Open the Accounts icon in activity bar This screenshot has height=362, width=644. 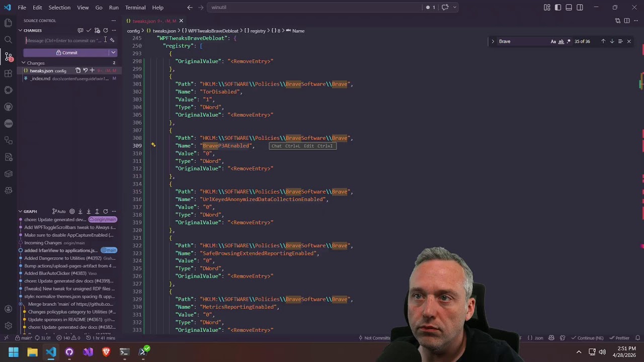pyautogui.click(x=8, y=309)
